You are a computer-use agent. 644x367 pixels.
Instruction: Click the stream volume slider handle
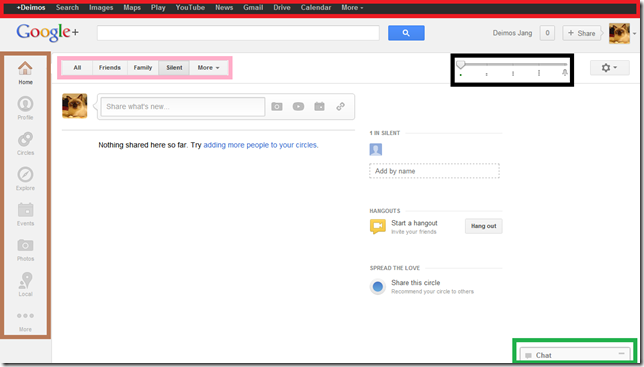coord(461,64)
